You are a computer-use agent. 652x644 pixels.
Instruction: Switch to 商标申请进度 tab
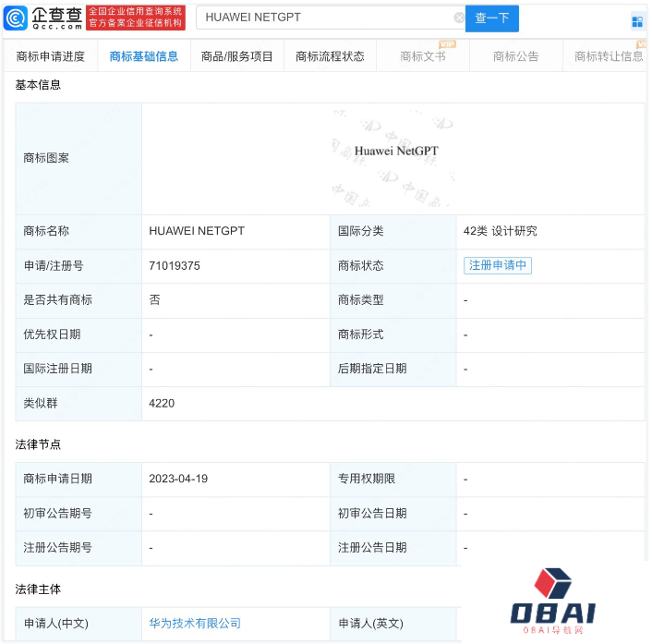(x=51, y=56)
